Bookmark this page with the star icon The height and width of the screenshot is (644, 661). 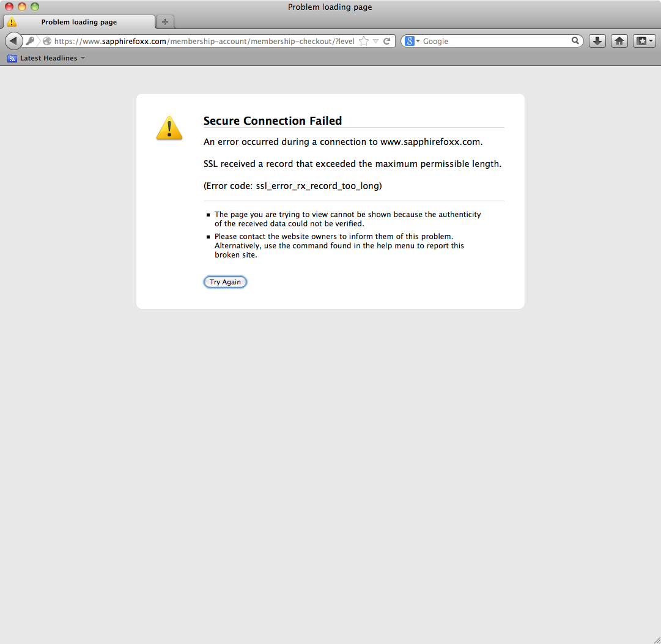tap(364, 42)
